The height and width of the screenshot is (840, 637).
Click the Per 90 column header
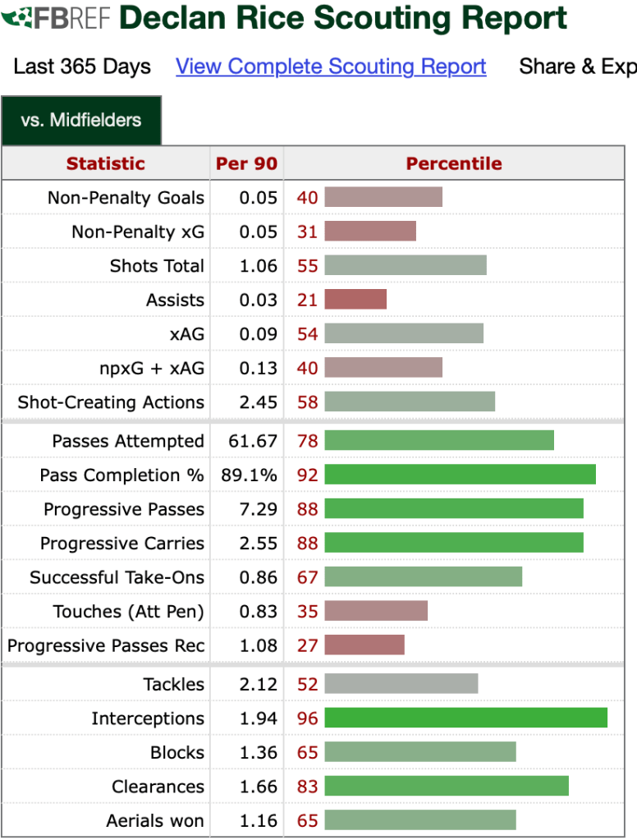pos(246,163)
